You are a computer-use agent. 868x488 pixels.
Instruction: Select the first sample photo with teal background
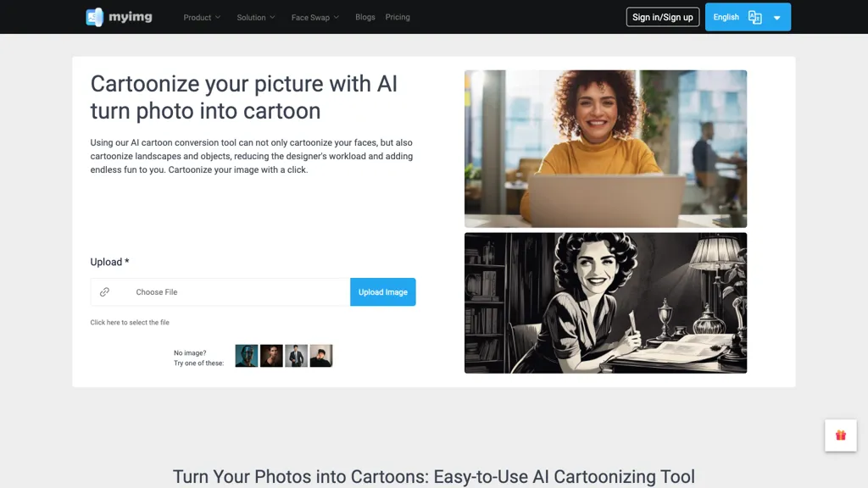tap(247, 356)
